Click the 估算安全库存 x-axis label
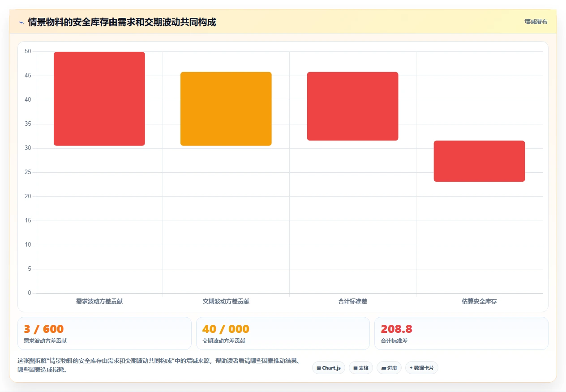The image size is (566, 392). pyautogui.click(x=480, y=302)
